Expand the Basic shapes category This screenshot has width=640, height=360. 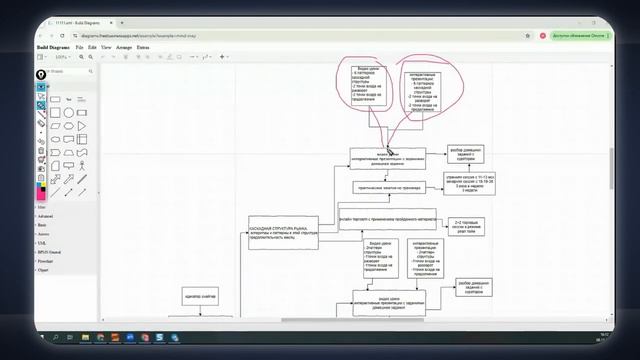coord(42,225)
